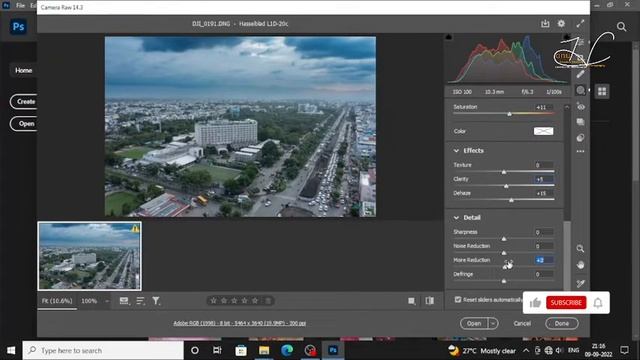This screenshot has width=640, height=360.
Task: Click the panel scroll-up arrow
Action: (x=567, y=107)
